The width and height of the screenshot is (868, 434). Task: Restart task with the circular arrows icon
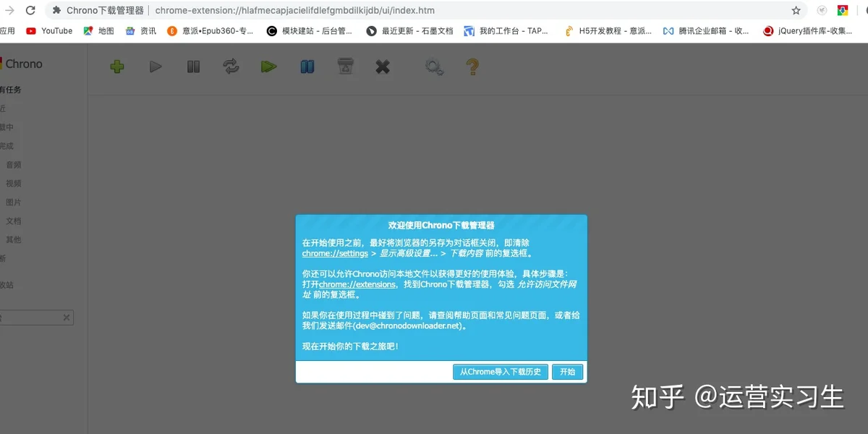click(x=231, y=67)
